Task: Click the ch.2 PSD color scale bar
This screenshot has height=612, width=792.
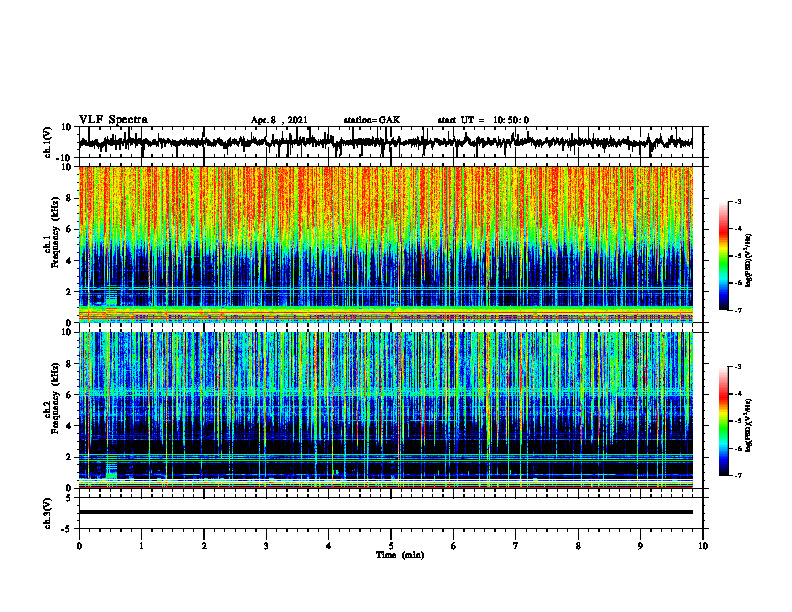Action: [723, 421]
